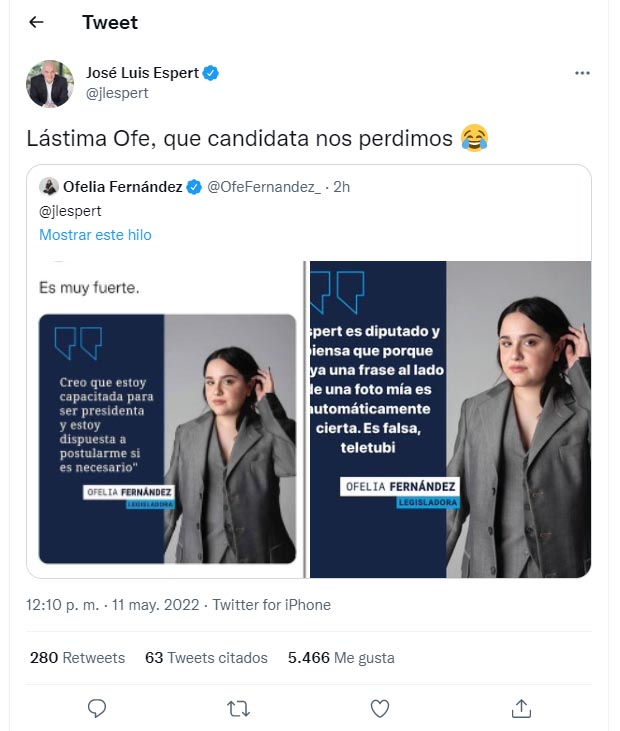Viewport: 620px width, 731px height.
Task: Retweet using the retweet arrows icon
Action: [238, 709]
